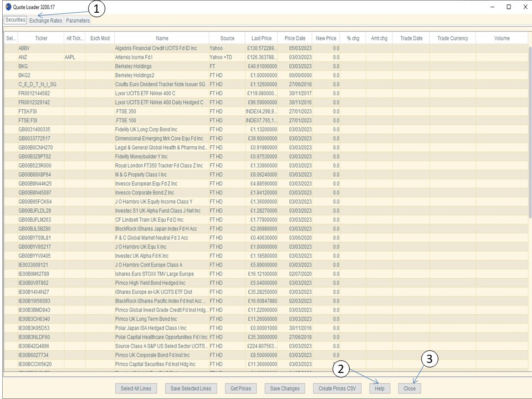Click 'C_E_D_T_N_I_SG' ticker cell
532x399 pixels.
pyautogui.click(x=41, y=84)
